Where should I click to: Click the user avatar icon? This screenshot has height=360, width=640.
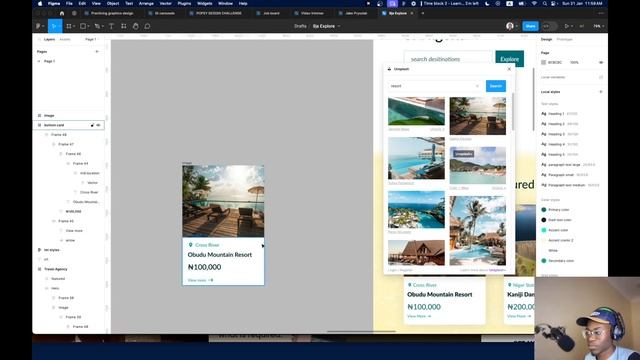(x=510, y=26)
